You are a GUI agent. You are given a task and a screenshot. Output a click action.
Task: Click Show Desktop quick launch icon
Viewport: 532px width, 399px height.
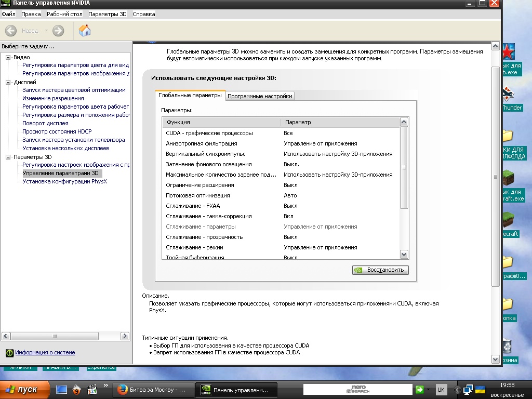(x=61, y=390)
